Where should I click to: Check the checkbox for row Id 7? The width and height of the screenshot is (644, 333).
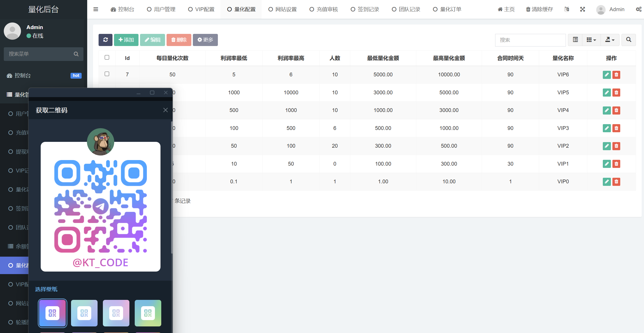(107, 74)
